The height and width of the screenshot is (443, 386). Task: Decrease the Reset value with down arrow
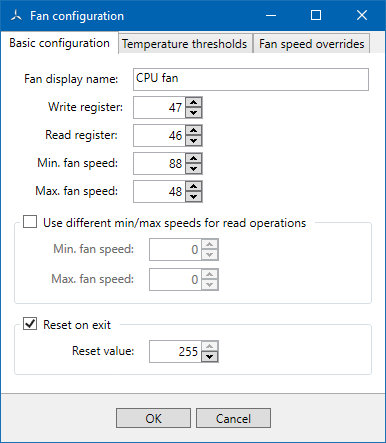pos(210,357)
